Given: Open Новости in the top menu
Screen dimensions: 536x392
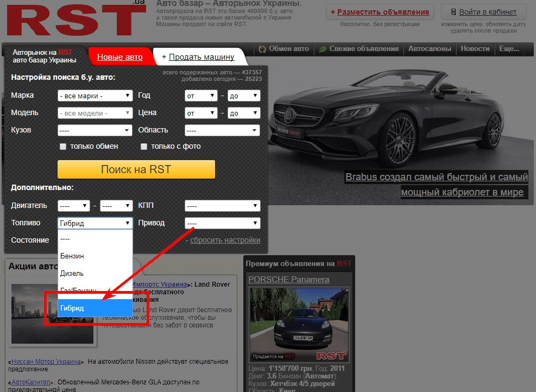Looking at the screenshot, I should click(x=475, y=49).
